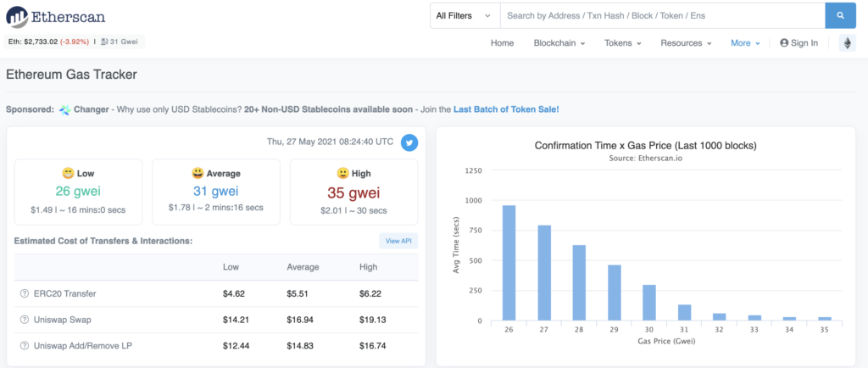The image size is (868, 368).
Task: Click the timestamp Thu, 27 May 2021
Action: 330,142
